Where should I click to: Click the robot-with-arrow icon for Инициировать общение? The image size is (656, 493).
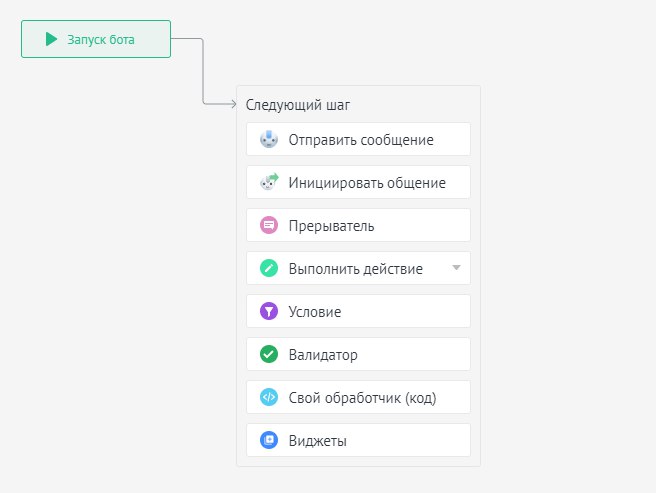pyautogui.click(x=269, y=182)
